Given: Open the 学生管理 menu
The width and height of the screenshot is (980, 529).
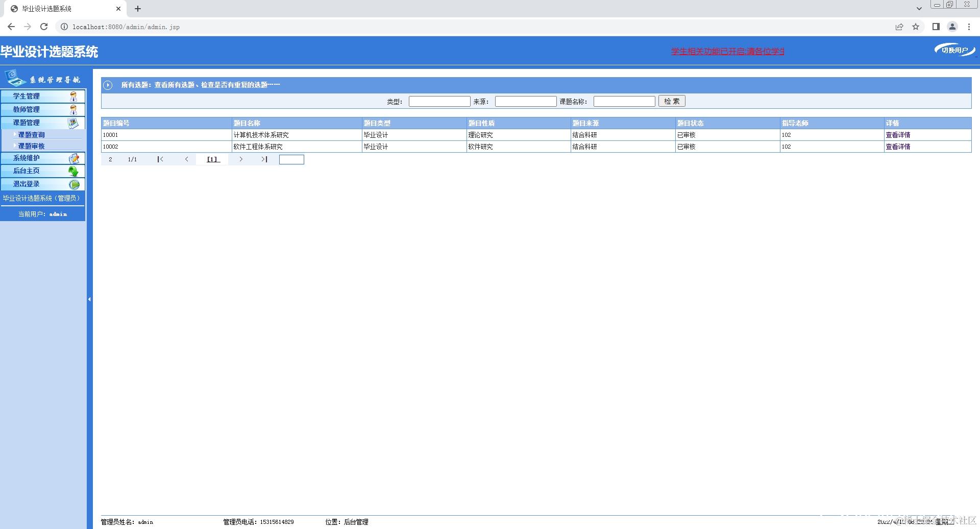Looking at the screenshot, I should click(43, 96).
